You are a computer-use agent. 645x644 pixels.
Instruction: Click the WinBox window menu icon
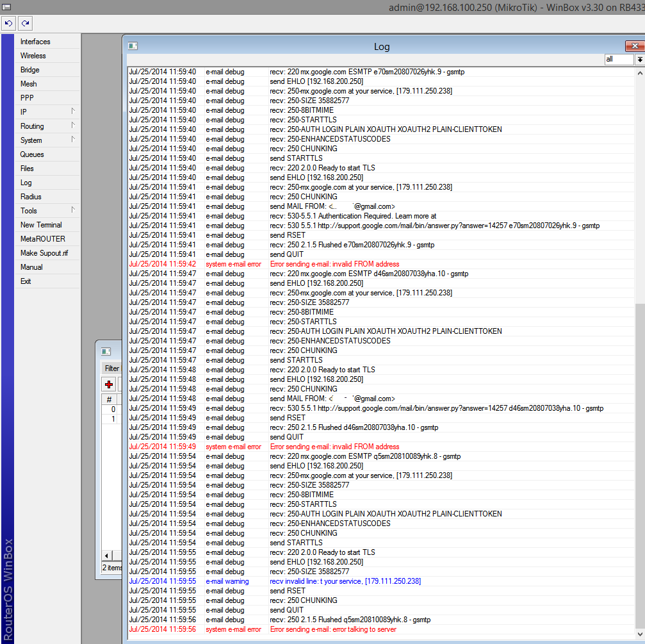[6, 6]
